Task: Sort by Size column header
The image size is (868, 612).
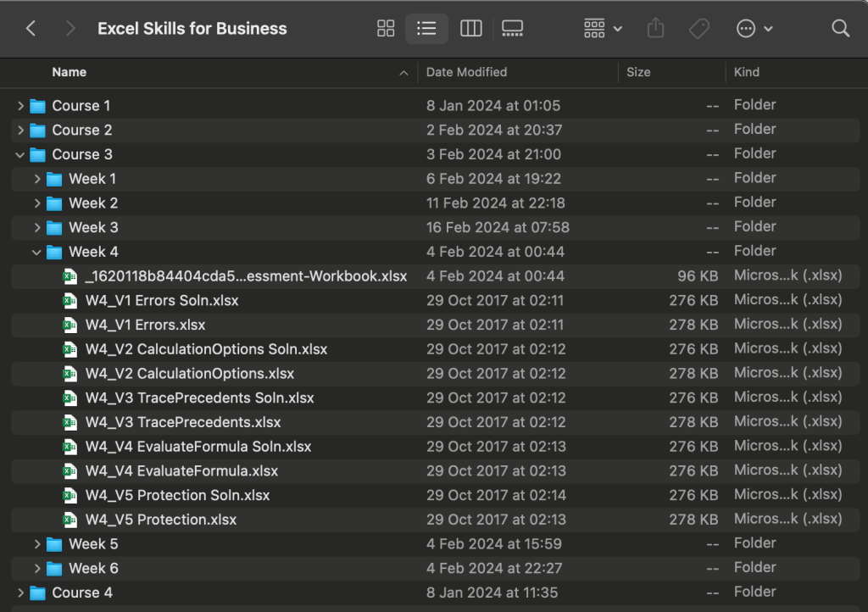Action: [638, 72]
